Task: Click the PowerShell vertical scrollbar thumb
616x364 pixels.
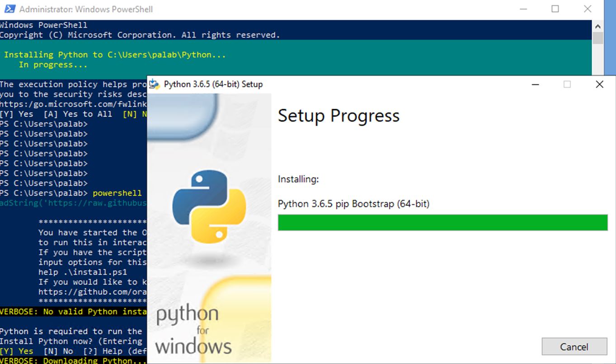Action: click(597, 38)
